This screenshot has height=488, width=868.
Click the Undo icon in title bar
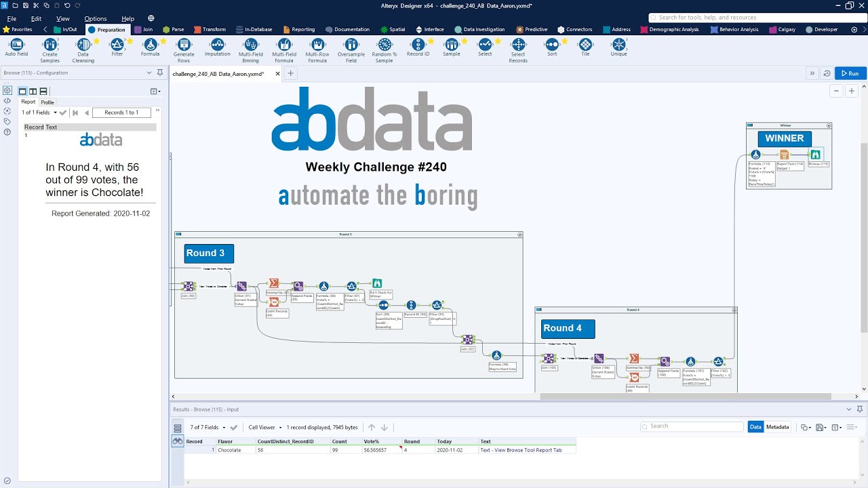pyautogui.click(x=67, y=5)
